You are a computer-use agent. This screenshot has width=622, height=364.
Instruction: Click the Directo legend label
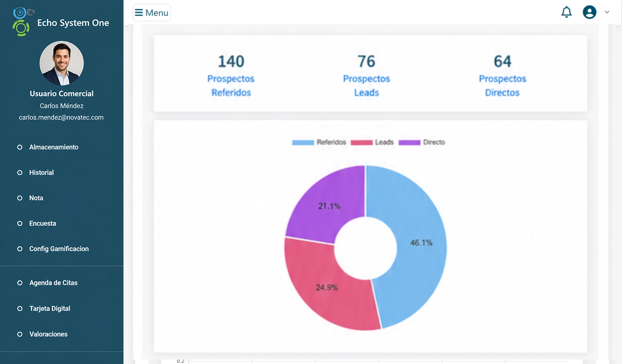434,142
